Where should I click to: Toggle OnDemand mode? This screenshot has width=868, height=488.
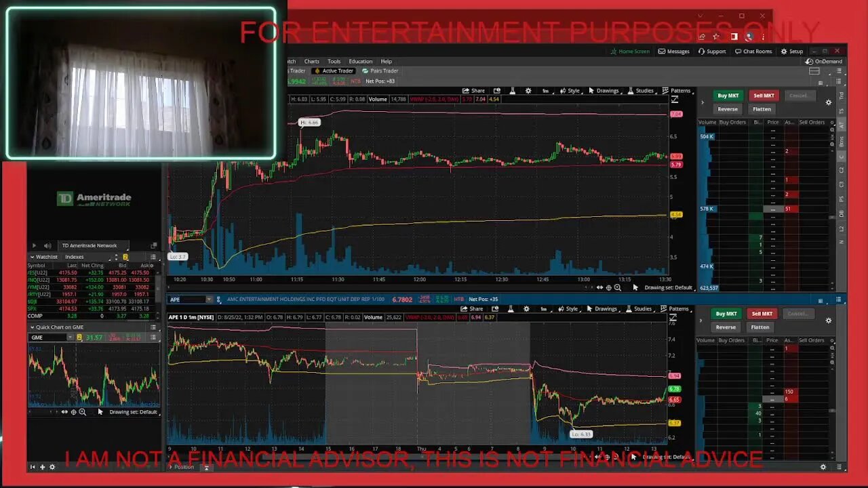[x=824, y=61]
